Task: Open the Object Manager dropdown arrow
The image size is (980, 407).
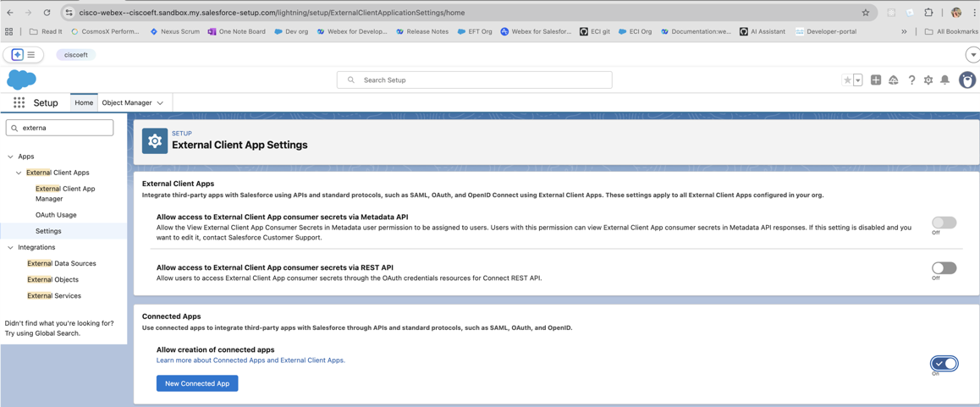Action: [160, 103]
